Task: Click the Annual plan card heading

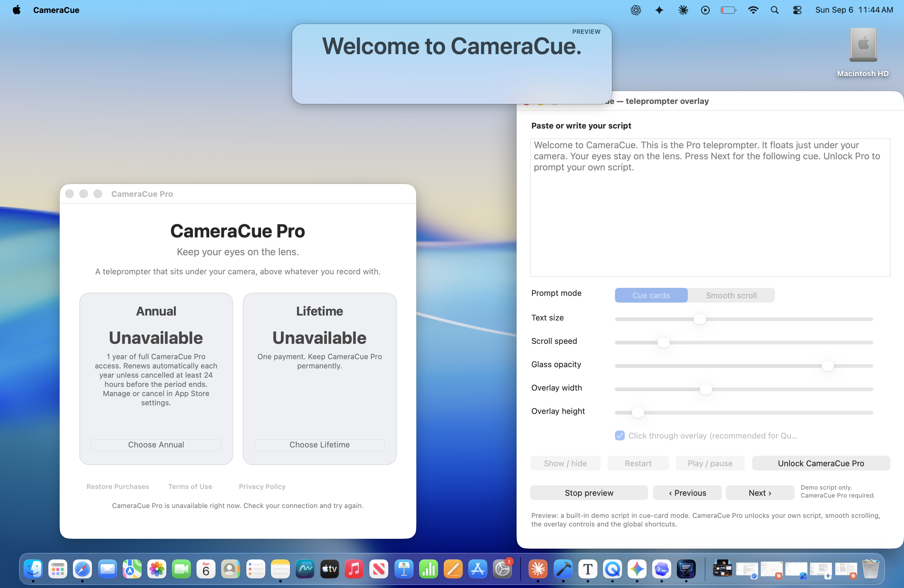Action: tap(156, 311)
